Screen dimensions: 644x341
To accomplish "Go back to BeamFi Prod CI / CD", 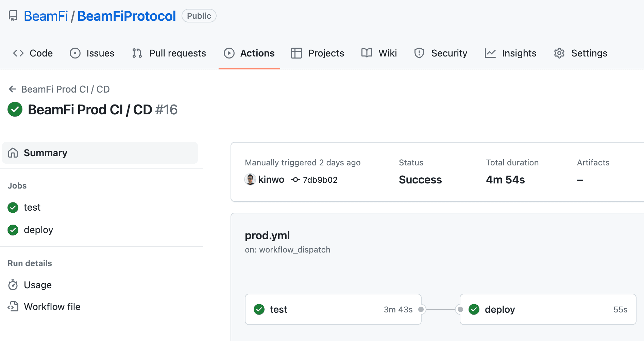I will click(65, 89).
